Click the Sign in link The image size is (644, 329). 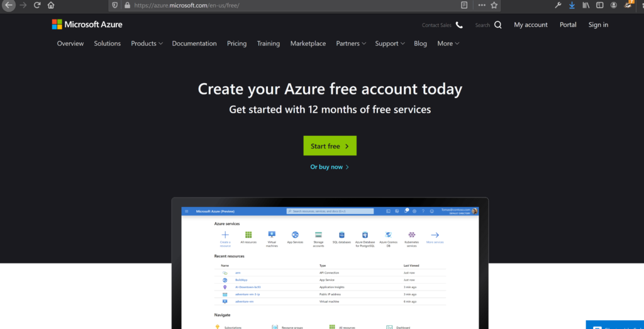click(598, 25)
